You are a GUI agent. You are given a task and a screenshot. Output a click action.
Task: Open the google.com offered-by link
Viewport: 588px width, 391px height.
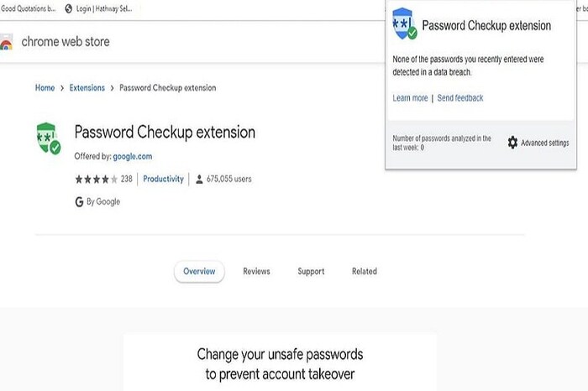[x=133, y=156]
